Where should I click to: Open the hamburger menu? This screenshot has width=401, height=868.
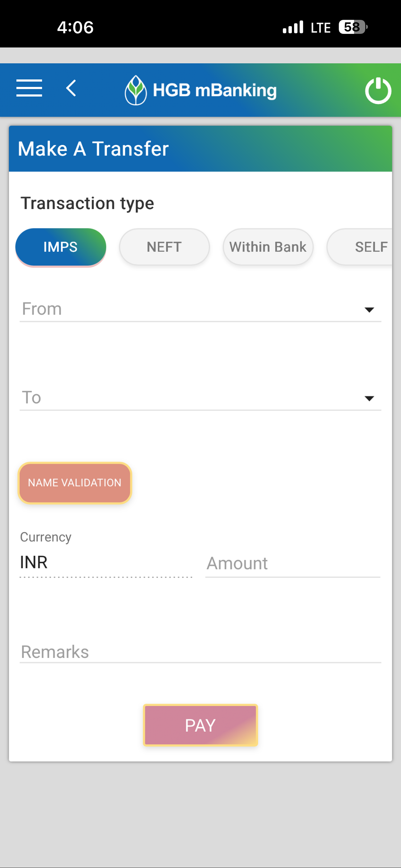pos(29,88)
